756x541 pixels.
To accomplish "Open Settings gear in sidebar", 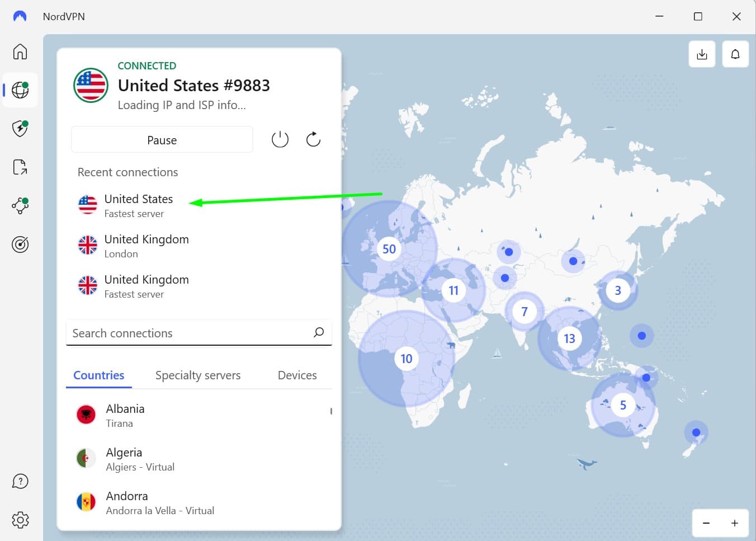I will click(x=20, y=520).
